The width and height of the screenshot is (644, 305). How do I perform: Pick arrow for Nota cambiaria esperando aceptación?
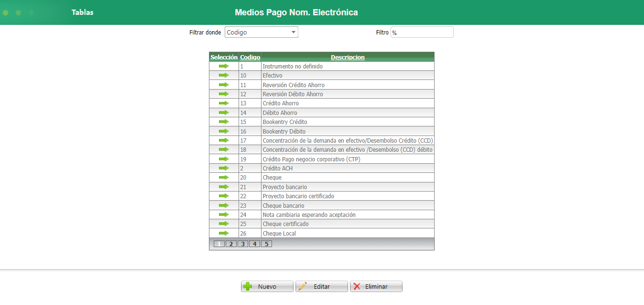[x=224, y=215]
